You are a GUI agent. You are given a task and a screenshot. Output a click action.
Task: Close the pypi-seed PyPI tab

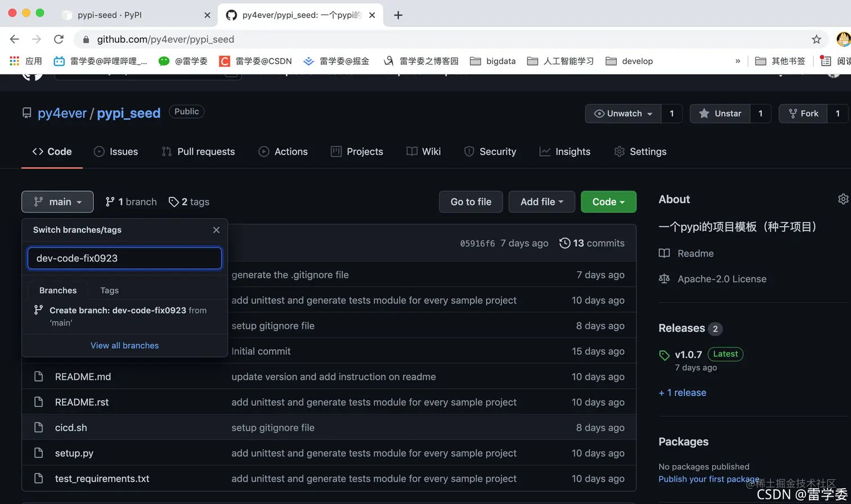(208, 15)
